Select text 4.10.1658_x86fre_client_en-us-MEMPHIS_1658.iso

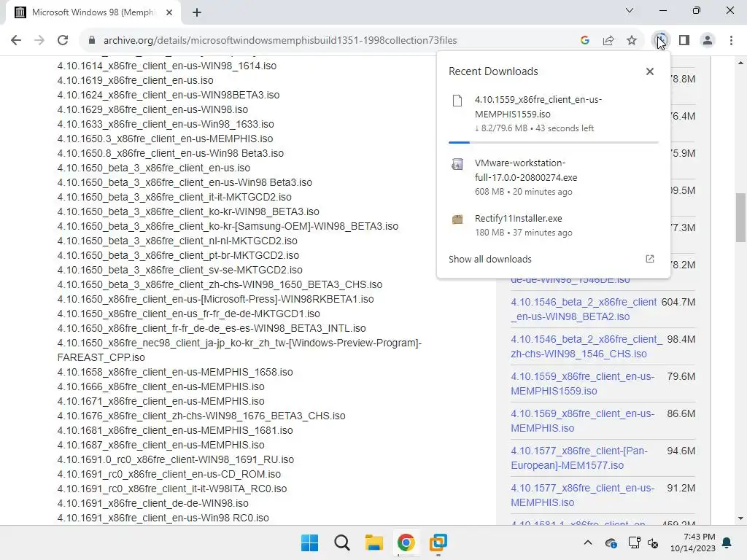point(175,372)
